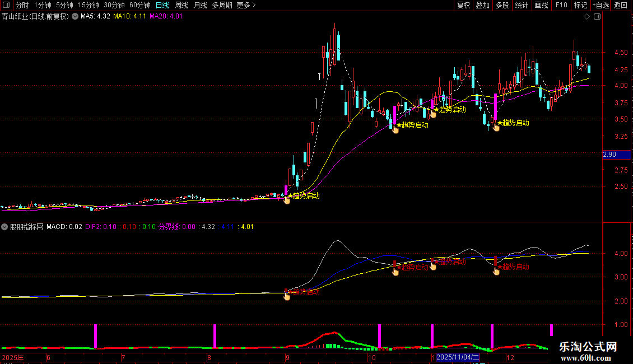Viewport: 633px width, 364px height.
Task: Open the 画线 drawing tools
Action: click(x=541, y=5)
